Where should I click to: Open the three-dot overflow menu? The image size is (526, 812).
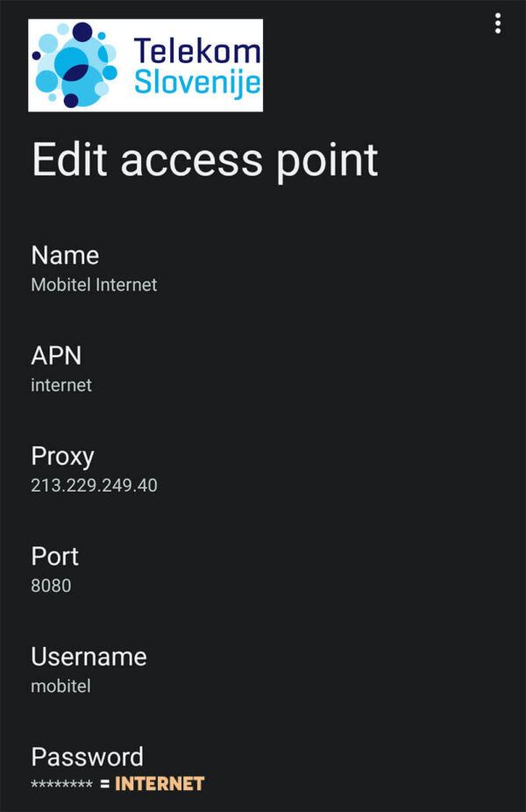[x=498, y=23]
